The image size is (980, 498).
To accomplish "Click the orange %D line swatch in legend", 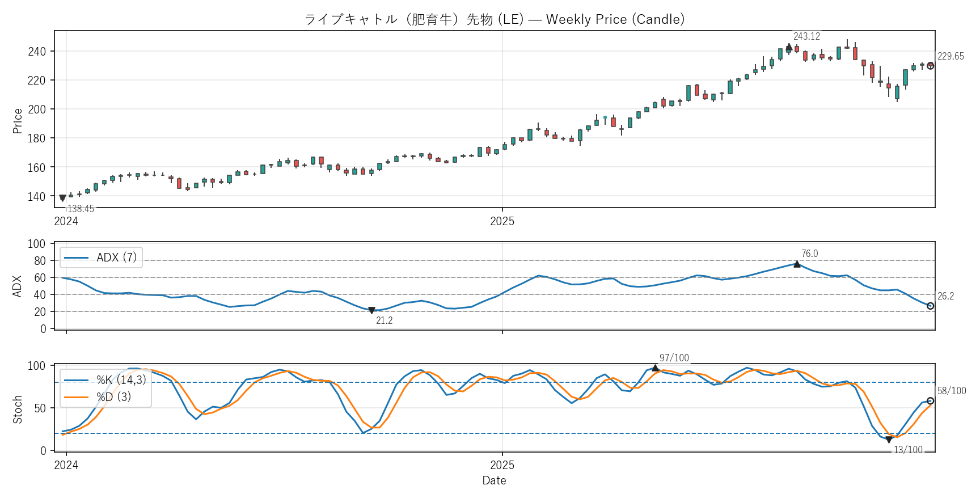I will click(76, 396).
